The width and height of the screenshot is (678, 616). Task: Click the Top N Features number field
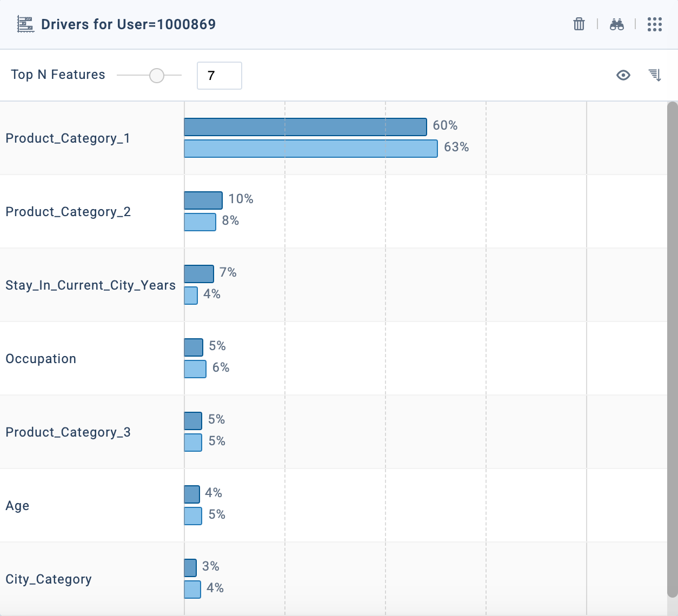tap(219, 76)
